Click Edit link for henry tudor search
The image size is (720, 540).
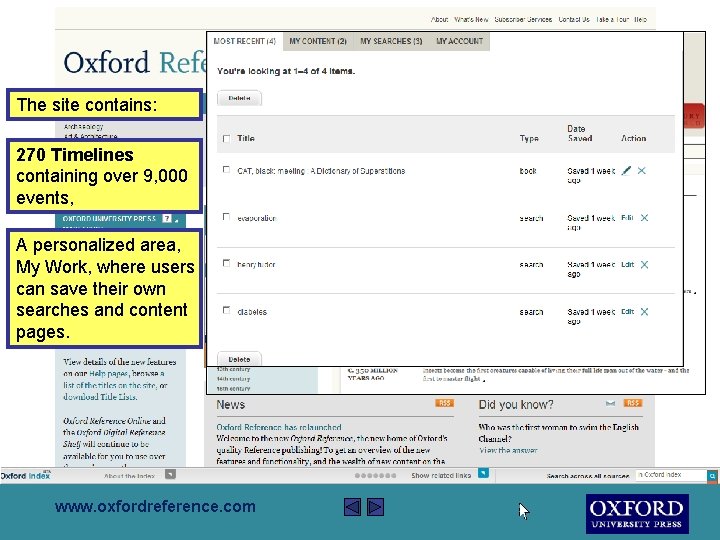point(627,264)
